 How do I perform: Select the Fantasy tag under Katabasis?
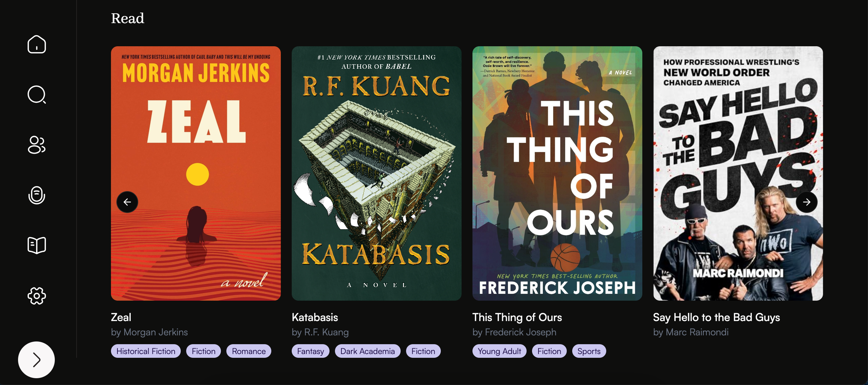pyautogui.click(x=310, y=351)
